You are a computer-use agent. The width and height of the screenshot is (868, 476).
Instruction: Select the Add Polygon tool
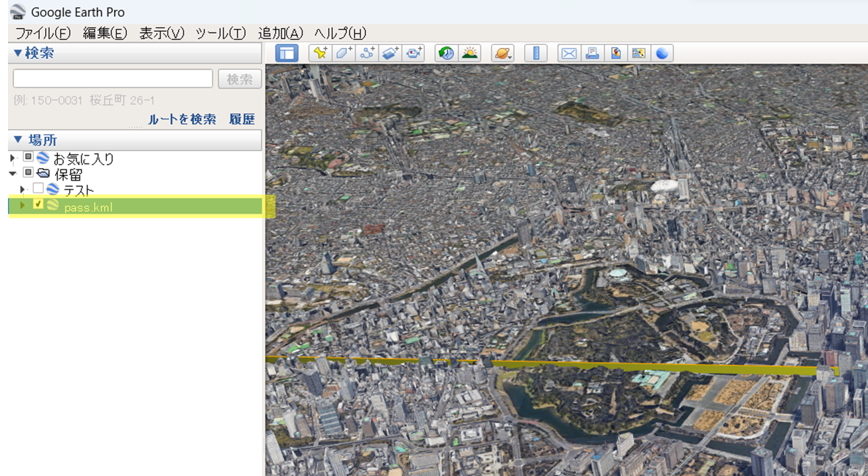coord(343,53)
